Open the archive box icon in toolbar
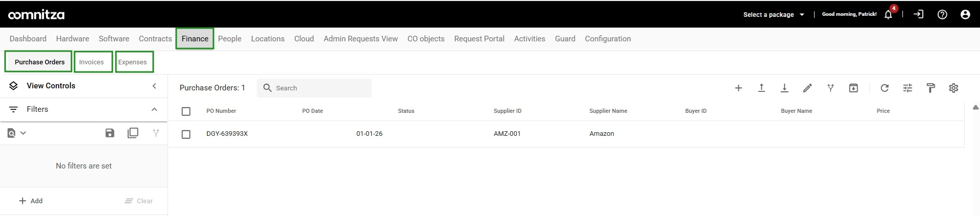This screenshot has height=216, width=980. tap(853, 88)
